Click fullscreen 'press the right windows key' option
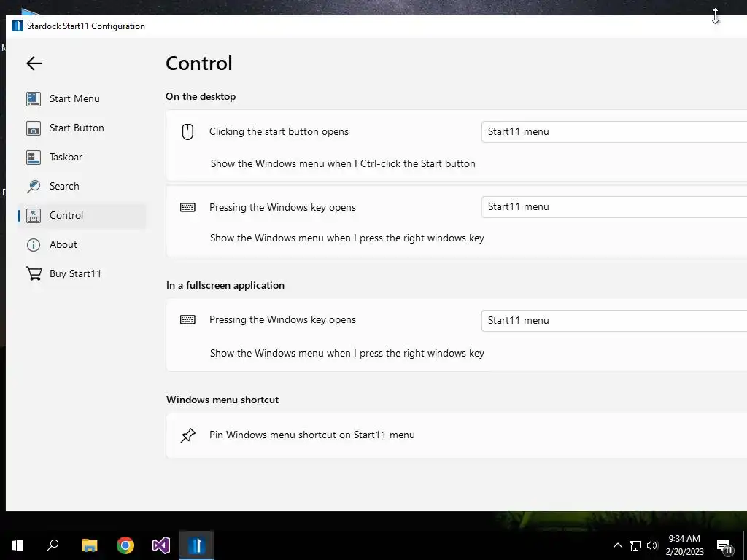 (x=347, y=354)
